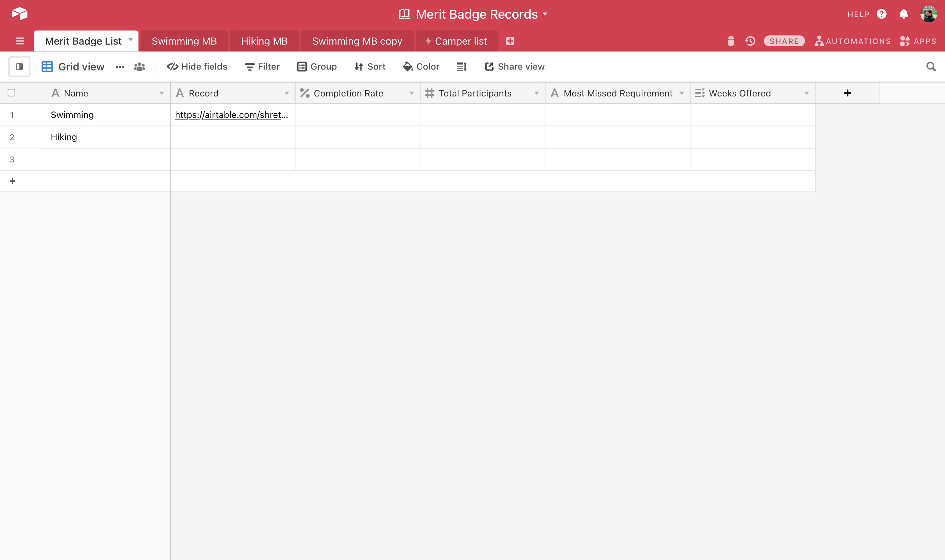The width and height of the screenshot is (945, 560).
Task: Switch to the Swimming MB tab
Action: (x=184, y=41)
